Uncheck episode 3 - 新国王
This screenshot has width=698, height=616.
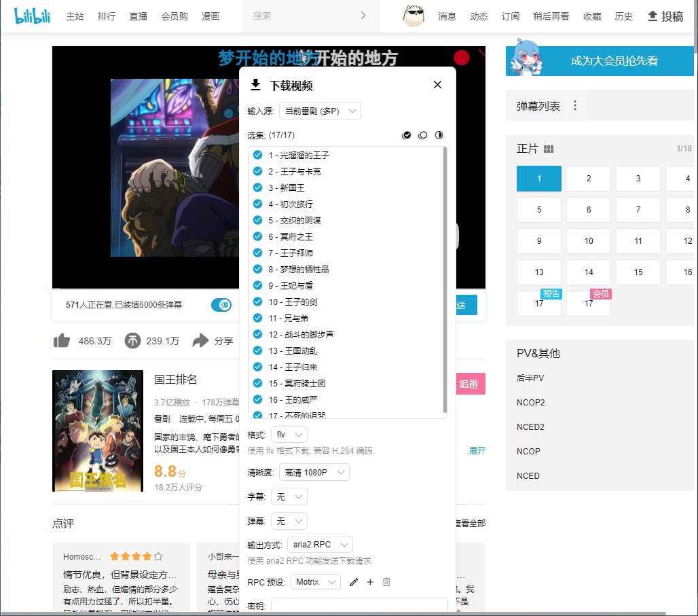tap(257, 187)
